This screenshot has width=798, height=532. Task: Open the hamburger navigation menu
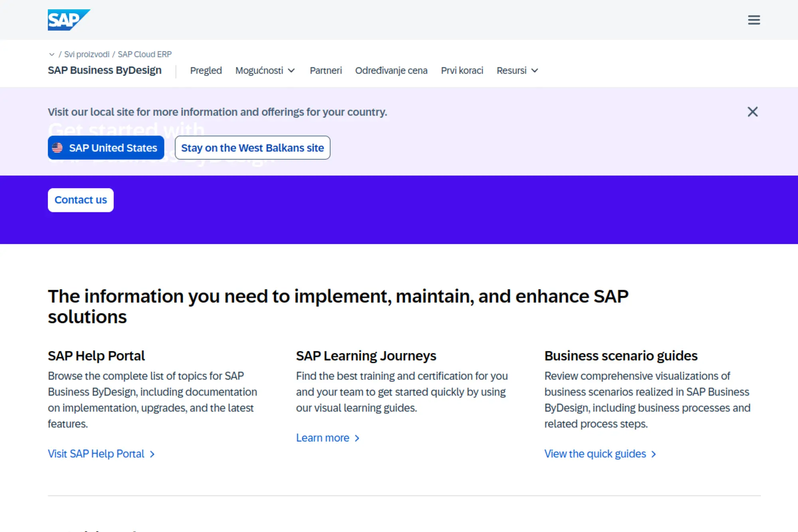754,20
